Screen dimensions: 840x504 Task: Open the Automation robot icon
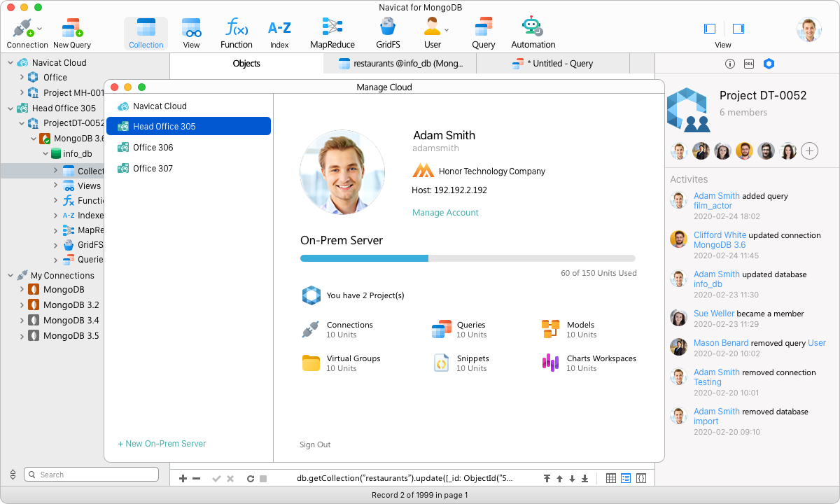point(533,33)
